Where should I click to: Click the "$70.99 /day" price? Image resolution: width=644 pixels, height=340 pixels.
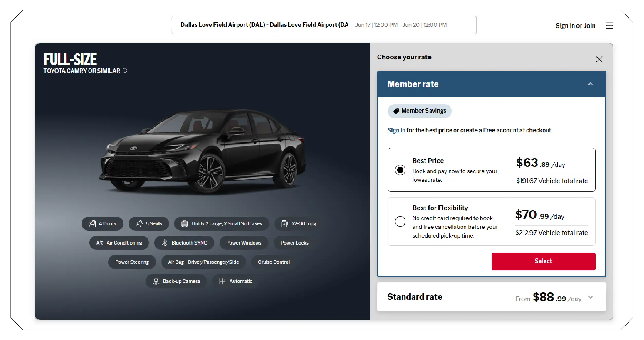pos(540,215)
